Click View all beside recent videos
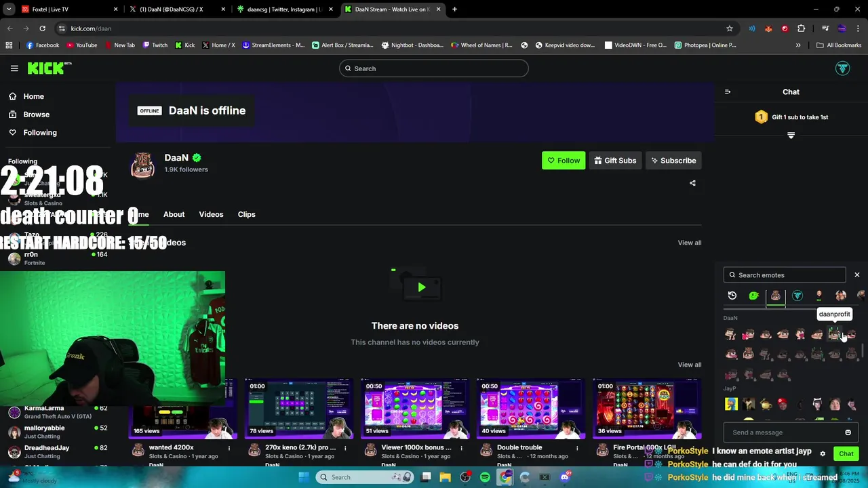This screenshot has width=868, height=488. click(x=690, y=243)
